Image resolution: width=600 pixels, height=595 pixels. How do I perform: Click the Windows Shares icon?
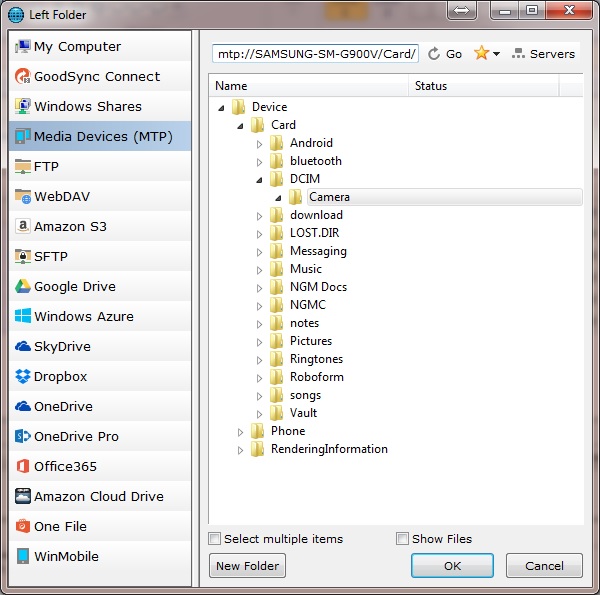point(23,106)
